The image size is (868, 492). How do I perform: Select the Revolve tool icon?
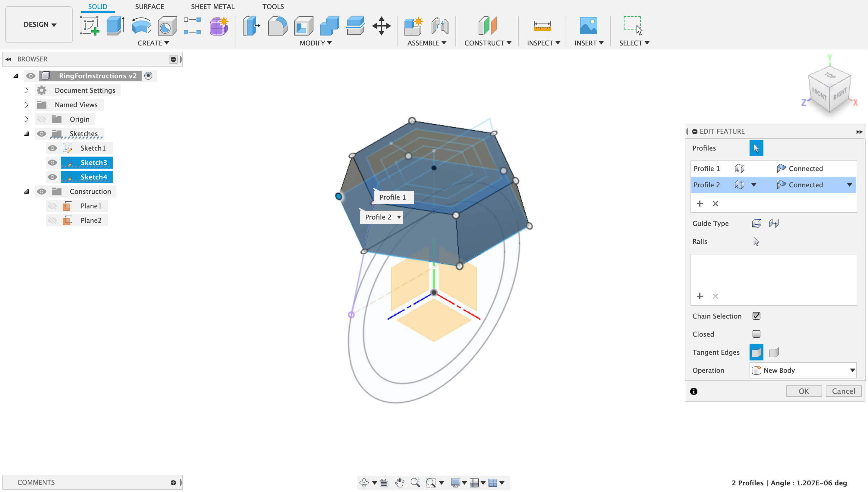[141, 26]
